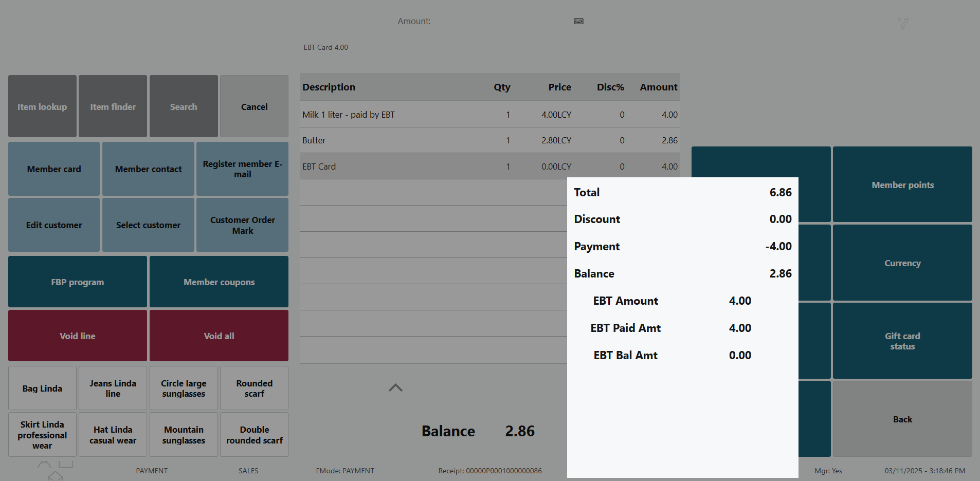The image size is (980, 481).
Task: Open Member coupons
Action: click(x=219, y=282)
